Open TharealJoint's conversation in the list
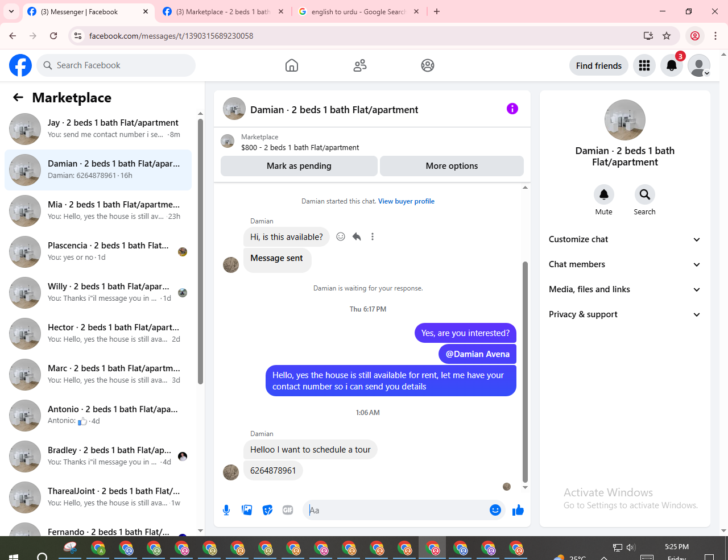 [98, 497]
